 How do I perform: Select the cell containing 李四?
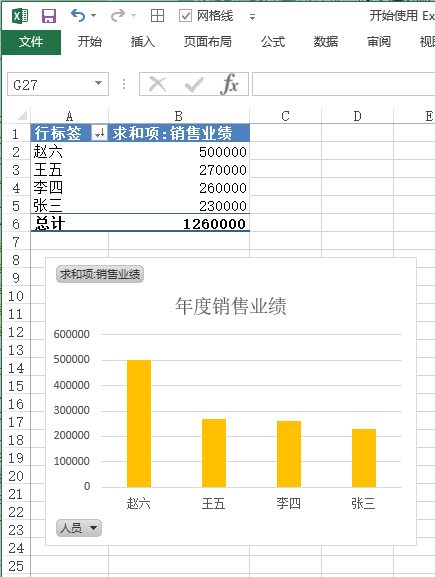point(70,188)
